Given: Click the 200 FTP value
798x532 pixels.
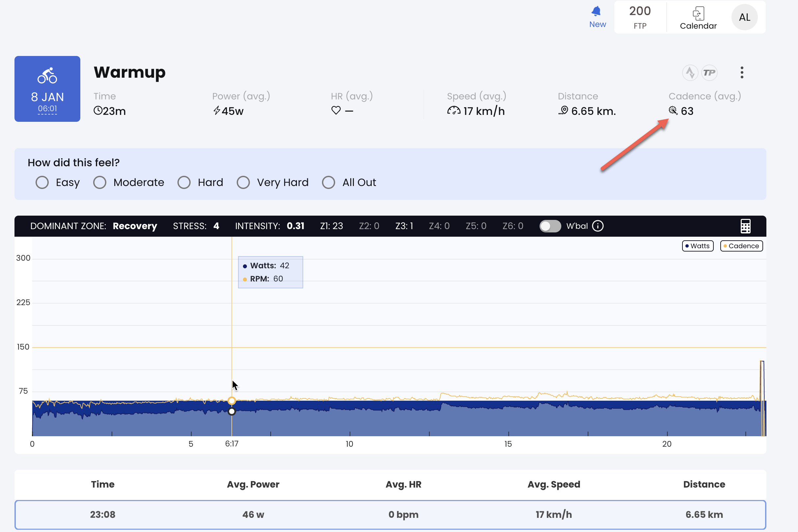Looking at the screenshot, I should (640, 12).
